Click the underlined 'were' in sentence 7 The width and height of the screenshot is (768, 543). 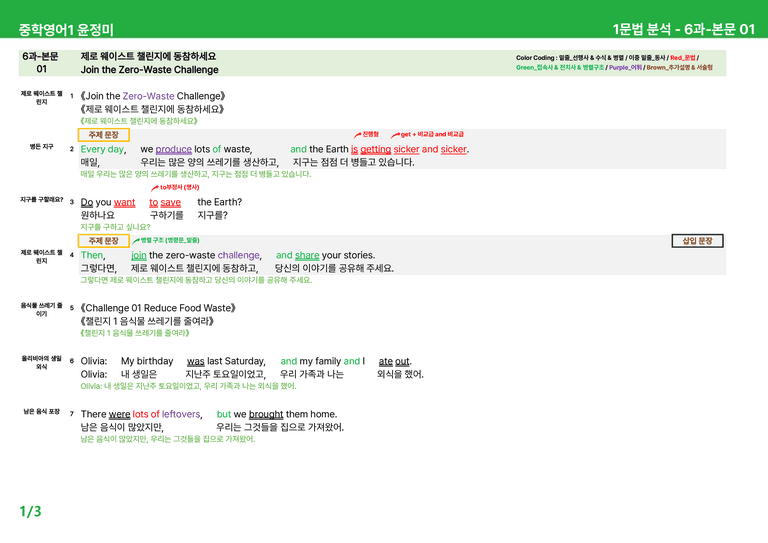click(120, 414)
